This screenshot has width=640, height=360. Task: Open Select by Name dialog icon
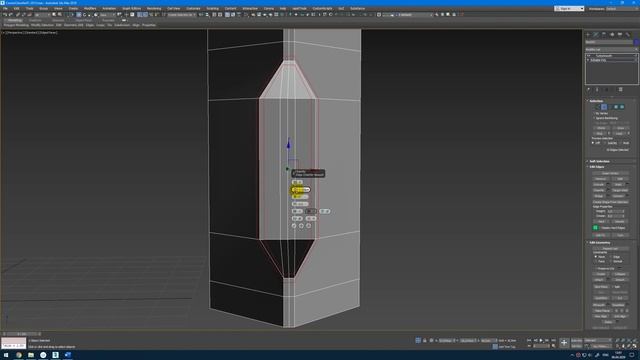pyautogui.click(x=60, y=15)
